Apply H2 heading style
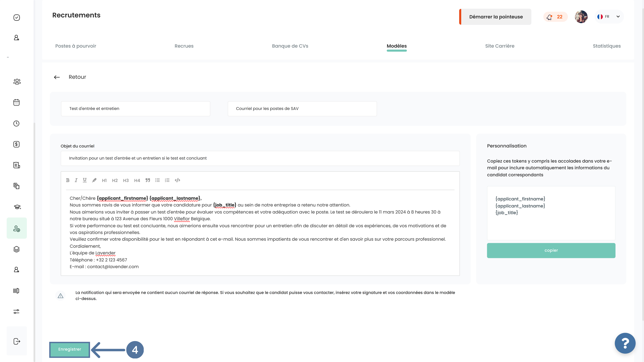The height and width of the screenshot is (362, 644). 115,180
